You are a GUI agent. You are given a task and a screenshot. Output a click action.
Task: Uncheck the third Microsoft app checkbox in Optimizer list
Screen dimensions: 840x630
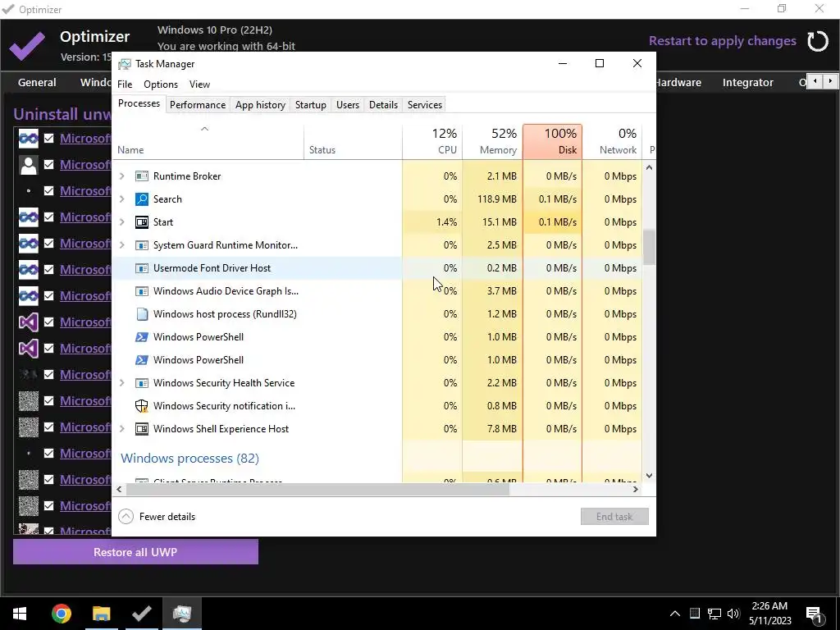pyautogui.click(x=48, y=190)
